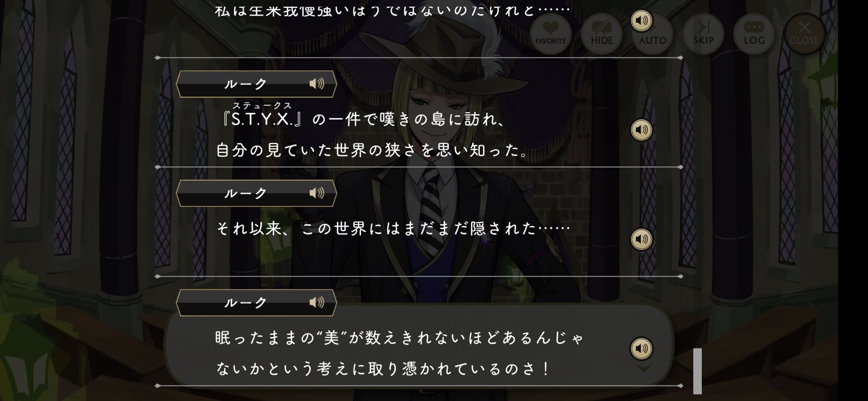Open the LOG button

click(754, 34)
